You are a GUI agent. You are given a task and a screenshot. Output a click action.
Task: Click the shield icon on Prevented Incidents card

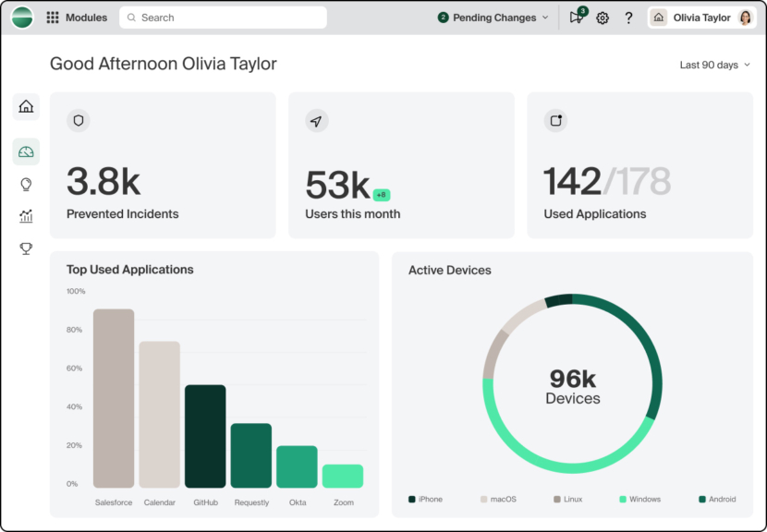point(78,120)
